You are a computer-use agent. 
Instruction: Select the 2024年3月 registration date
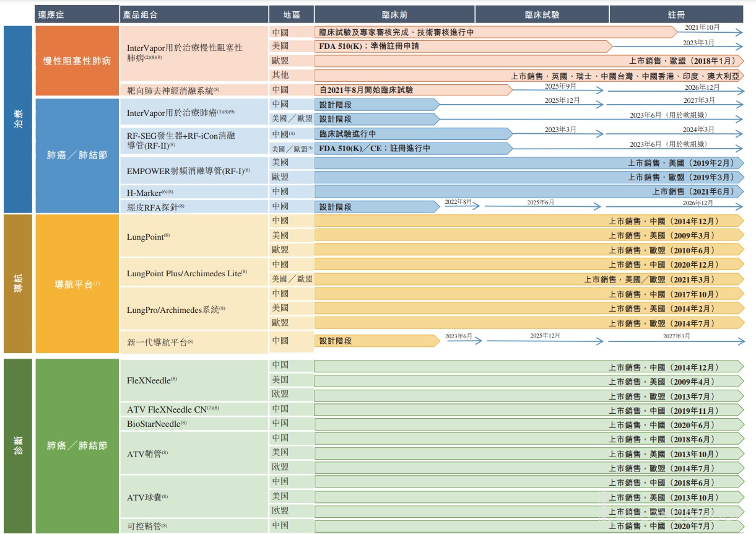coord(698,129)
